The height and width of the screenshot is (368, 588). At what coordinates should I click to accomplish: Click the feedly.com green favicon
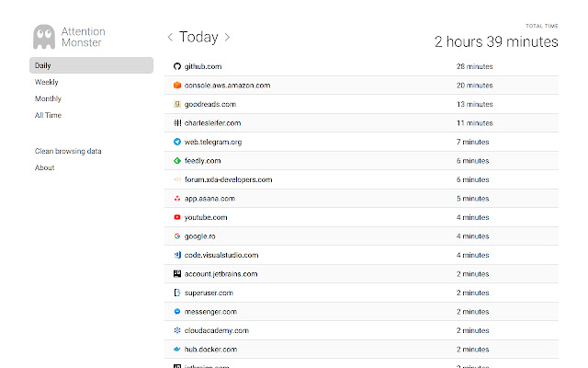coord(177,161)
